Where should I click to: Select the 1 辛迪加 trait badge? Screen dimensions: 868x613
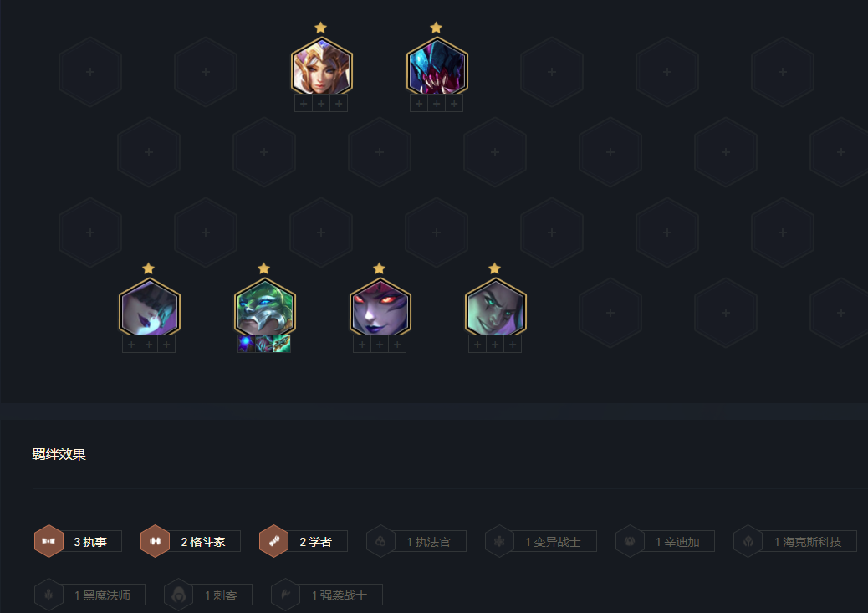point(665,542)
